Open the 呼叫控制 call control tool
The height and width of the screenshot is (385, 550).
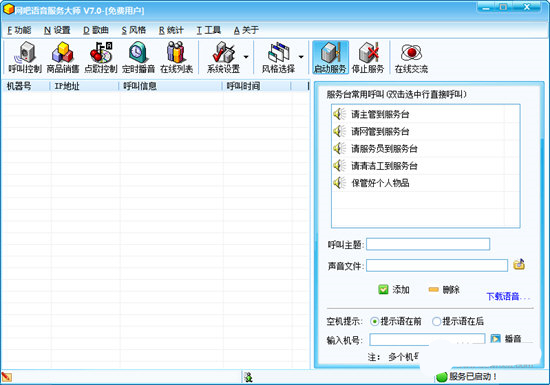point(25,58)
